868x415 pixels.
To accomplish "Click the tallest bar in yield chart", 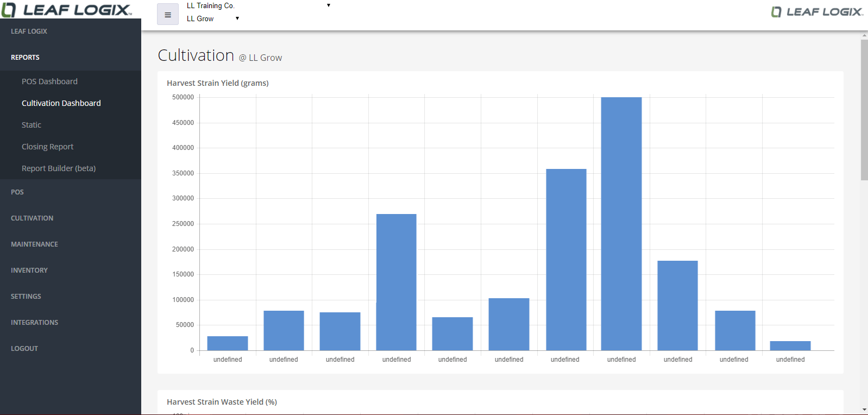I will point(621,224).
